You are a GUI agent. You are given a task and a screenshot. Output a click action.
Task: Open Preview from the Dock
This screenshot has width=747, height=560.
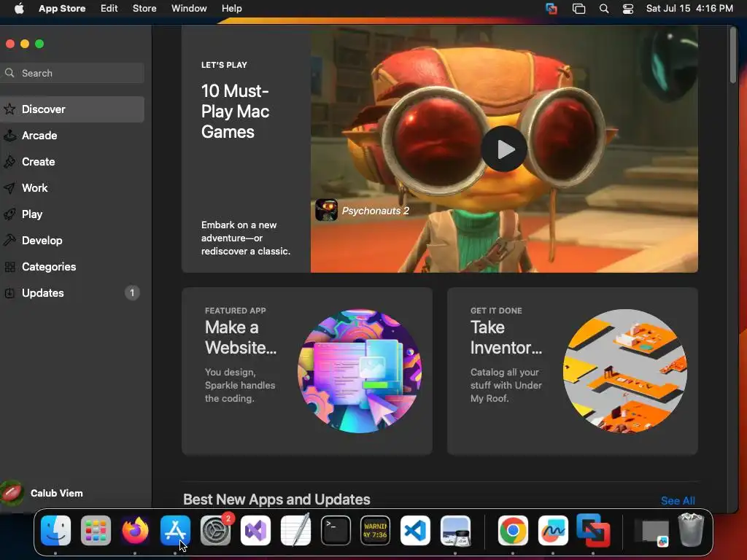(x=455, y=530)
